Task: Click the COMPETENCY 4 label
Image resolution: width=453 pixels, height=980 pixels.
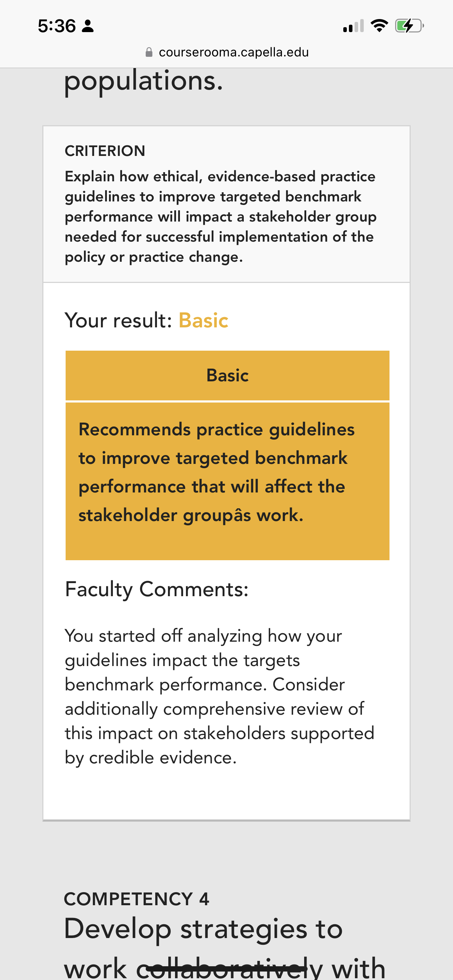Action: [x=137, y=899]
